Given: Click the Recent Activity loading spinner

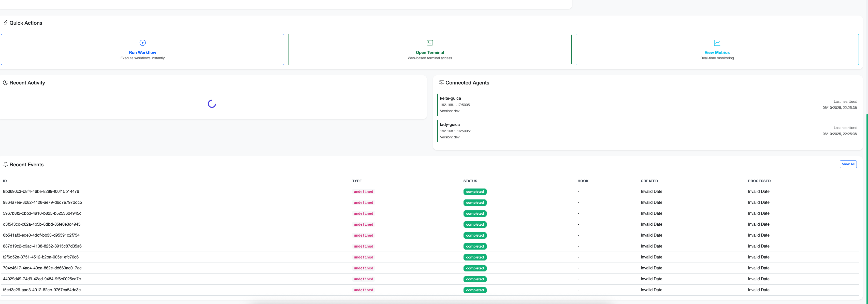Looking at the screenshot, I should tap(212, 104).
